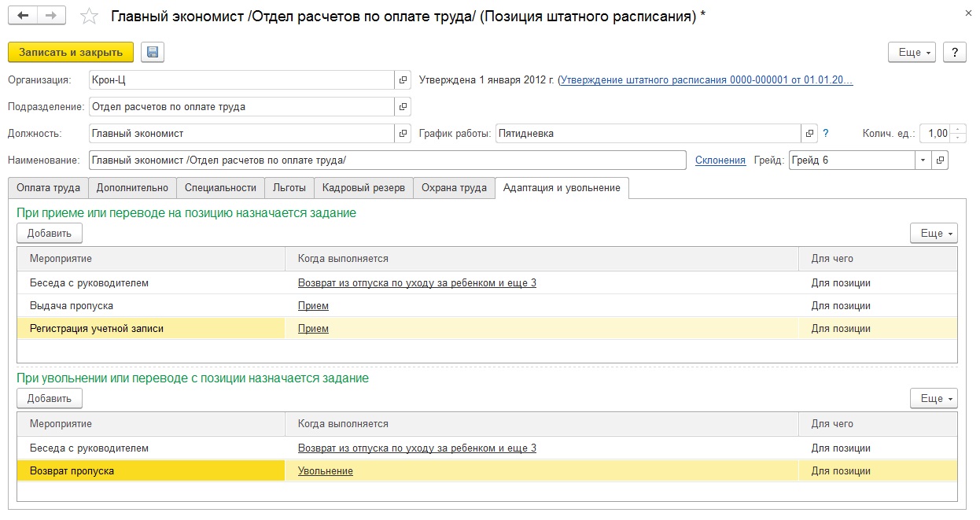This screenshot has width=980, height=520.
Task: Open the Должность field's linked record icon
Action: tap(403, 134)
